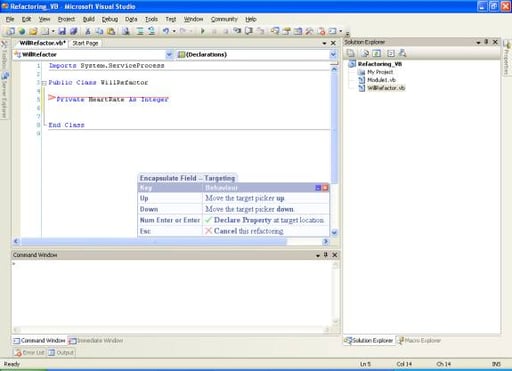This screenshot has width=512, height=371.
Task: Switch to the Start Page tab
Action: tap(85, 43)
